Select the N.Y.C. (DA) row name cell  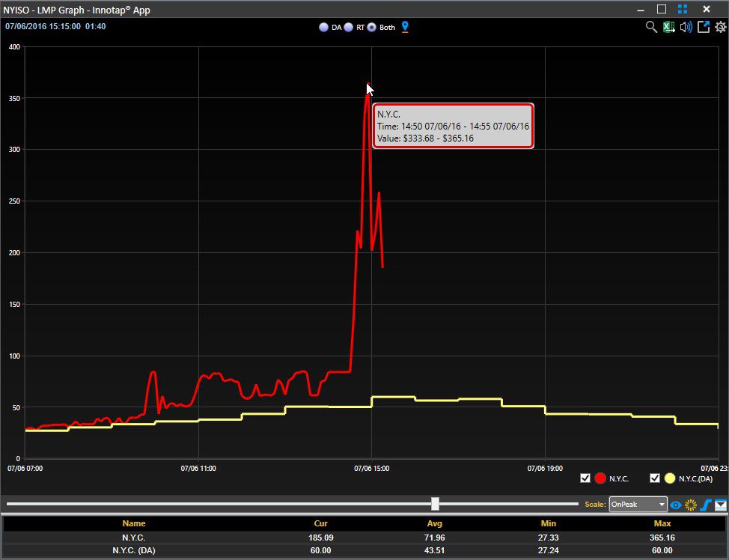click(x=134, y=551)
